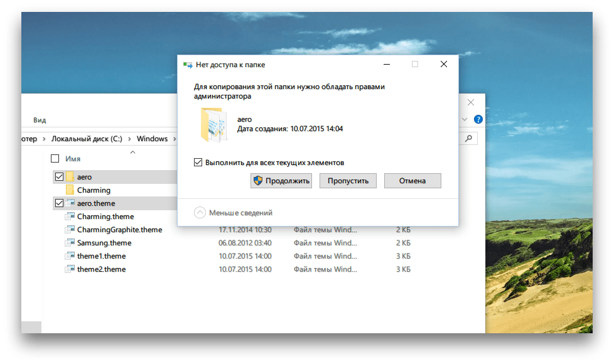The image size is (614, 364).
Task: Click the aero name text in dialog
Action: point(244,119)
